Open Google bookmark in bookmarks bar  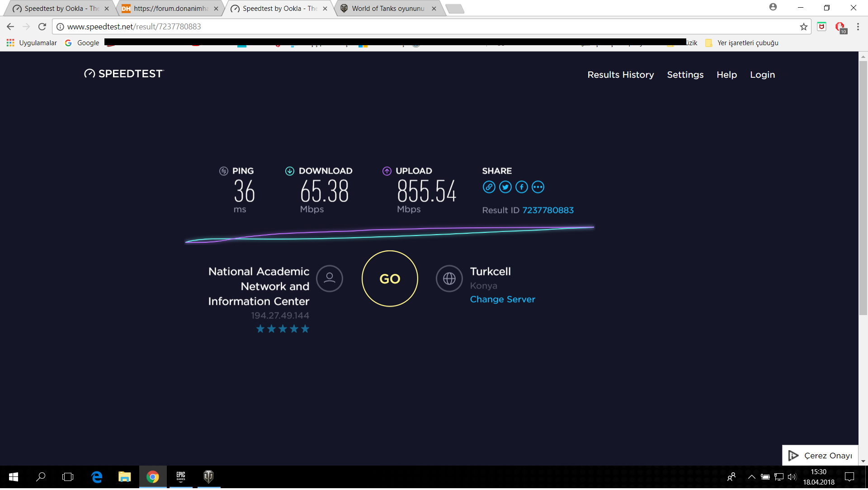82,43
